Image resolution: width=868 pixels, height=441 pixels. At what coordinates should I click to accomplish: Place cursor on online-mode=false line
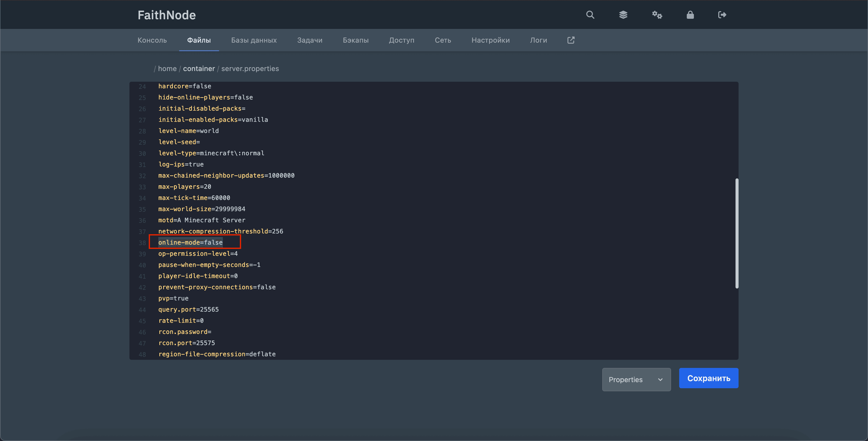point(190,243)
